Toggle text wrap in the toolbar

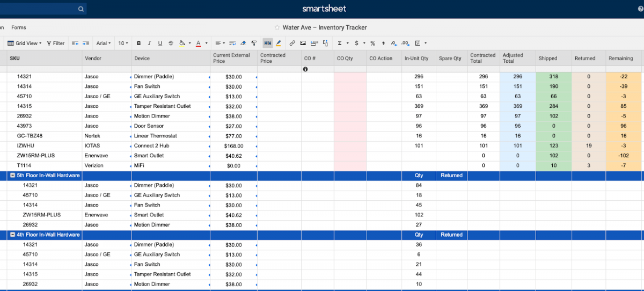tap(232, 43)
